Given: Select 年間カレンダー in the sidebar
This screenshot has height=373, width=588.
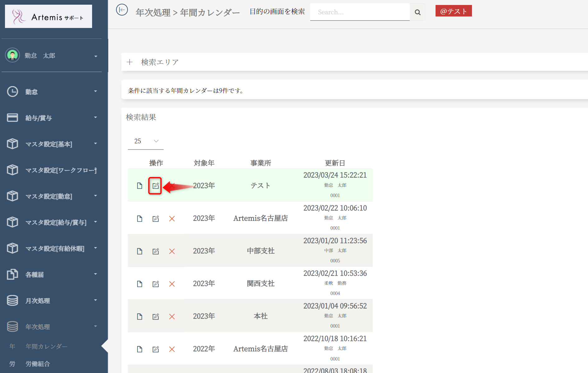Looking at the screenshot, I should click(46, 346).
